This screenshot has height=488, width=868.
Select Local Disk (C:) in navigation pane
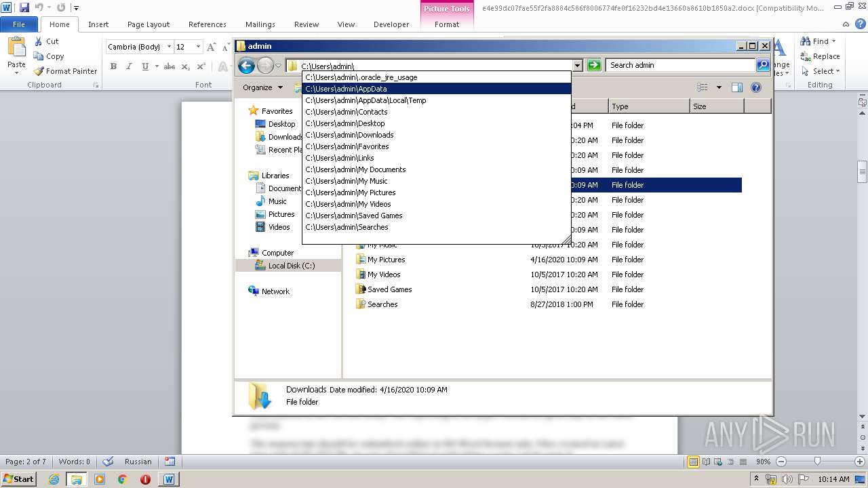pyautogui.click(x=285, y=266)
